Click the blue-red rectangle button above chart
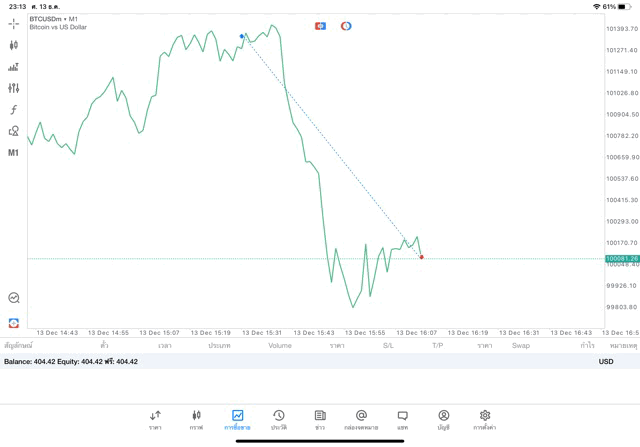The width and height of the screenshot is (640, 447). 320,26
